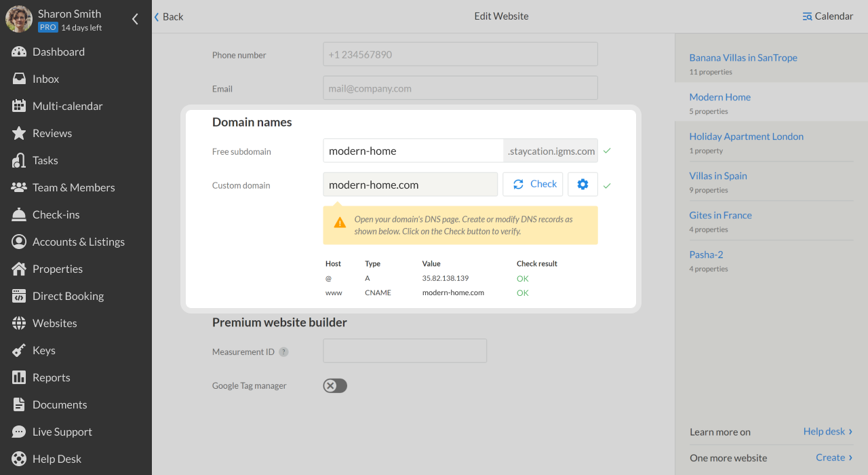Viewport: 868px width, 475px height.
Task: Select the Villas in Spain website
Action: pos(718,176)
